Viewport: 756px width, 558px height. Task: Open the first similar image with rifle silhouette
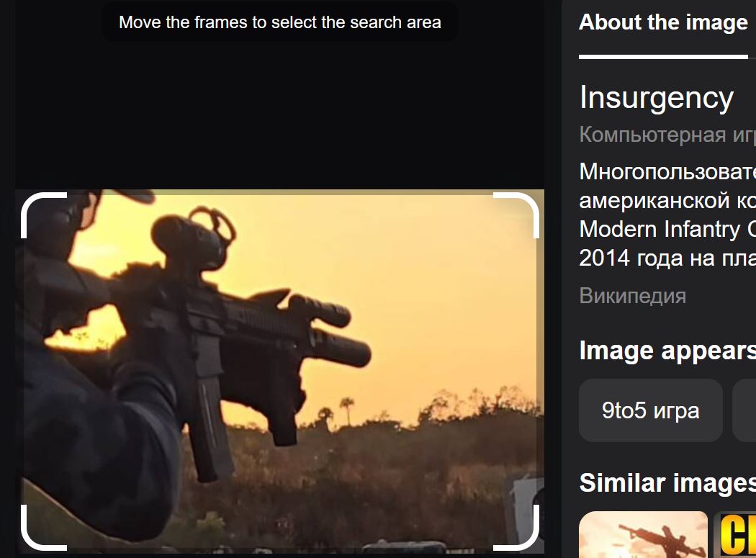tap(643, 534)
